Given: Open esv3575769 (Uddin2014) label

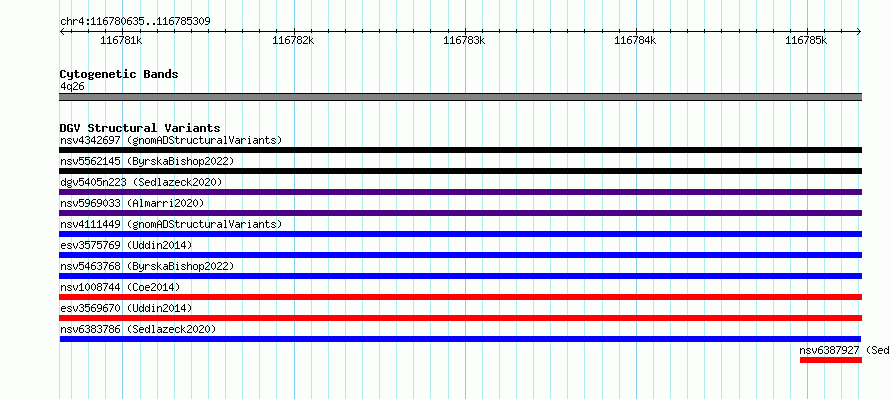Looking at the screenshot, I should tap(126, 245).
